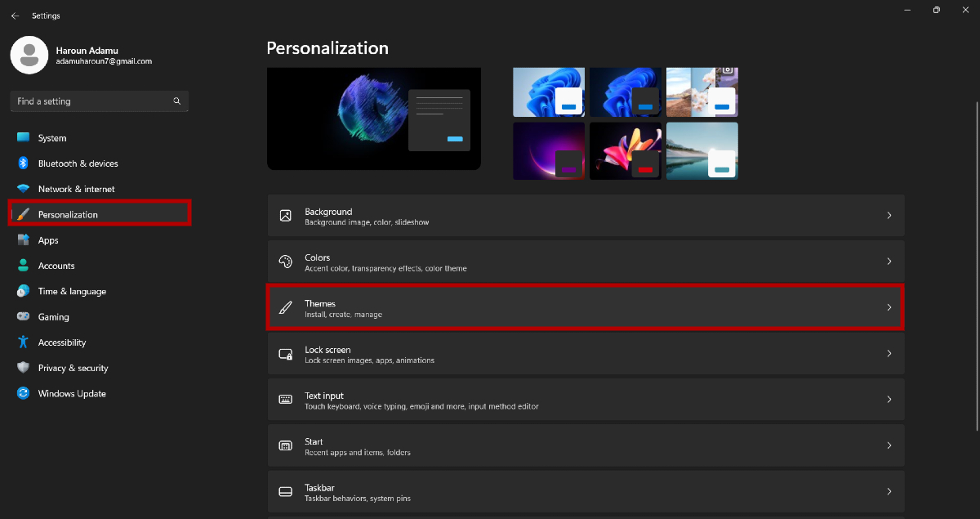
Task: Select the lake landscape theme thumbnail
Action: 702,151
